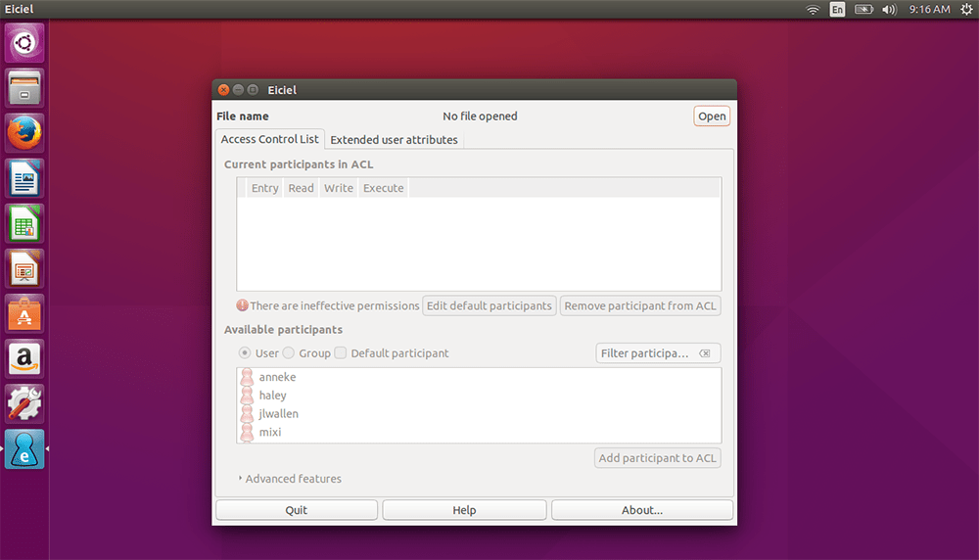Launch LibreOffice Calc from the dock
The image size is (979, 560).
[24, 223]
